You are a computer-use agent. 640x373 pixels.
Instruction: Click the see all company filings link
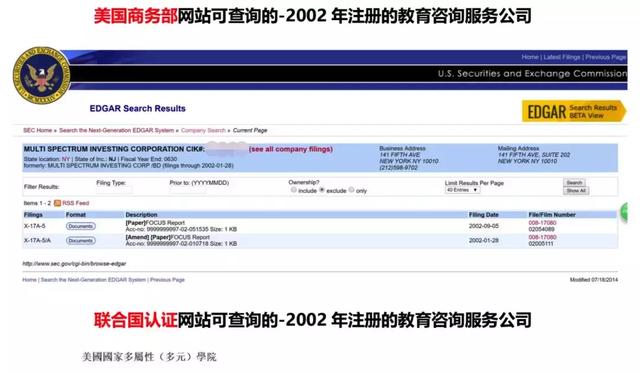[x=291, y=149]
